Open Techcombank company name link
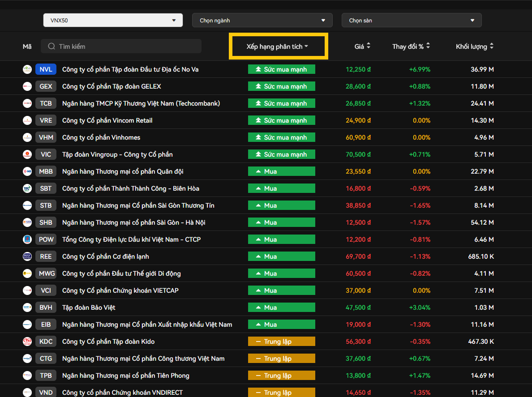The height and width of the screenshot is (397, 532). point(141,103)
